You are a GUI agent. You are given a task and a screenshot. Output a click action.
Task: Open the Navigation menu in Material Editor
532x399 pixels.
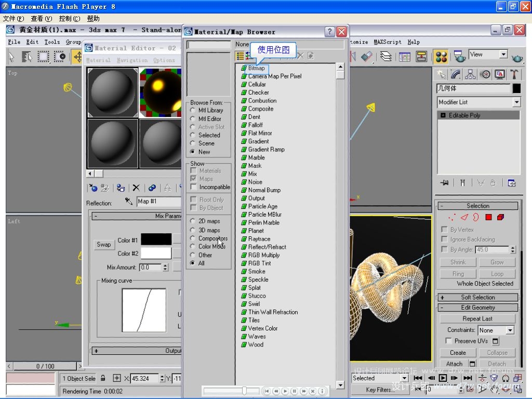[132, 60]
